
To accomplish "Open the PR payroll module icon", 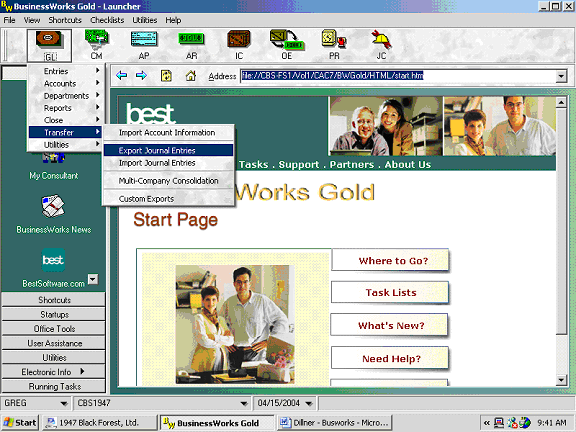I will (x=334, y=45).
